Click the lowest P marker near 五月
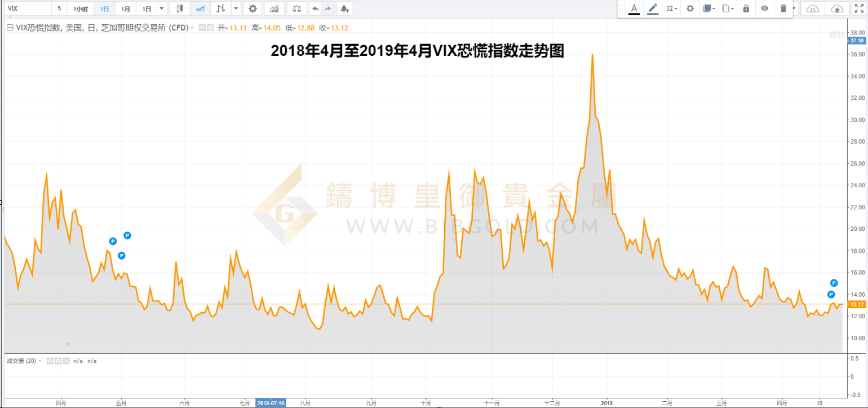Viewport: 868px width, 408px height. [x=121, y=256]
